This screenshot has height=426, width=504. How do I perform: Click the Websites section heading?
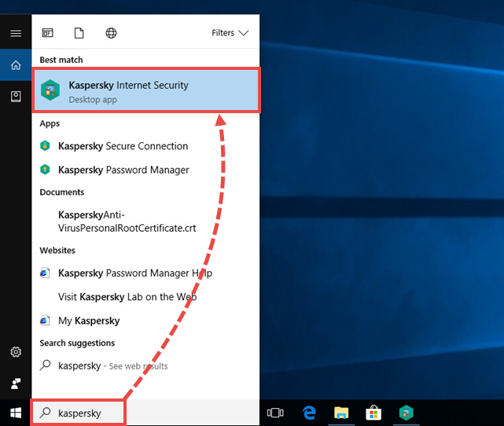pos(57,250)
